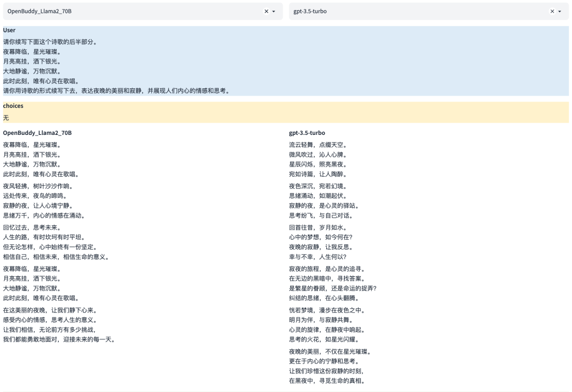Focus the gpt-3.5-turbo model select box
This screenshot has width=572, height=392.
pos(428,11)
